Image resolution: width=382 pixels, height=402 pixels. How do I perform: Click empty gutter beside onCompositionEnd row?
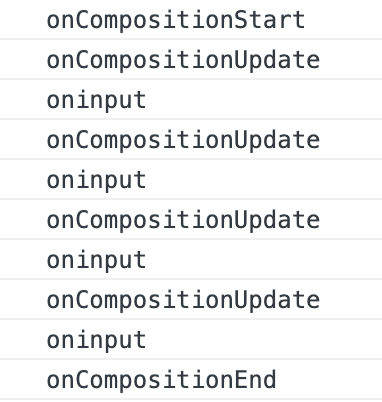click(22, 379)
